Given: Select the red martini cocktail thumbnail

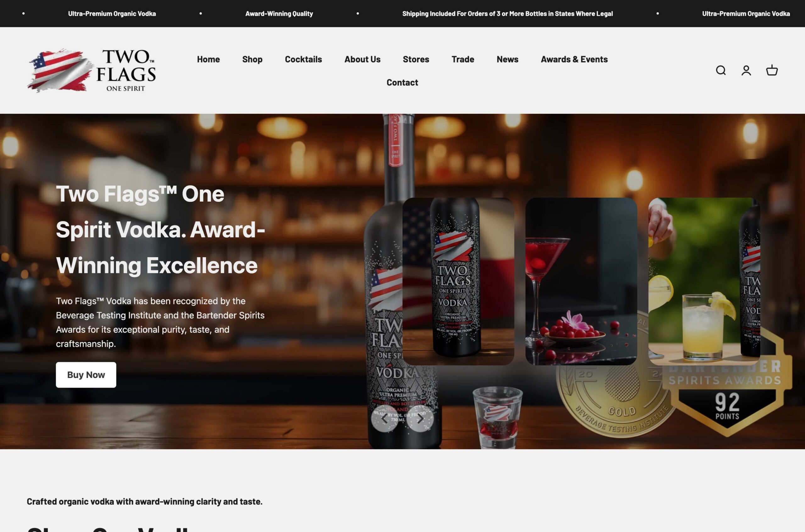Looking at the screenshot, I should (581, 281).
